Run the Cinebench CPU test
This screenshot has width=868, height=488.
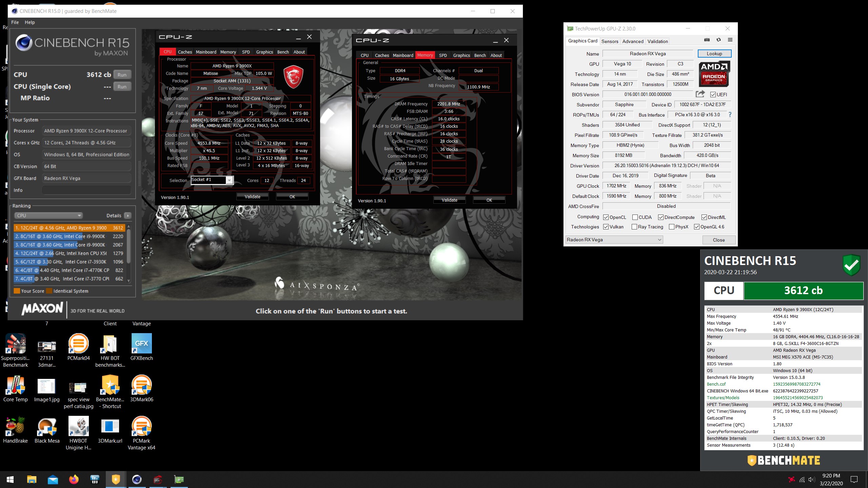pos(122,75)
